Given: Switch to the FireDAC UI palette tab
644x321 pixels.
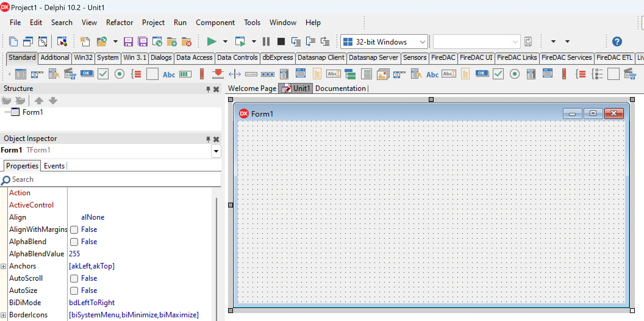Looking at the screenshot, I should (x=476, y=58).
